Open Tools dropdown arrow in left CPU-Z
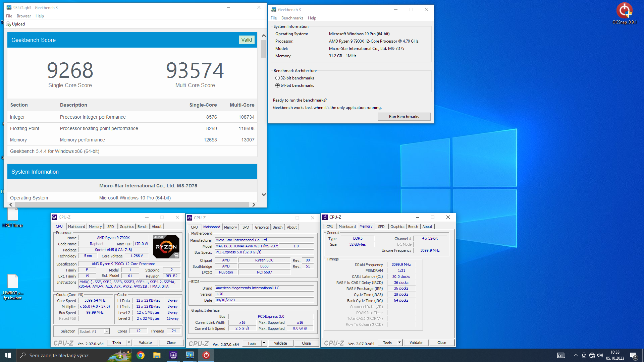This screenshot has width=644, height=362. (x=129, y=343)
